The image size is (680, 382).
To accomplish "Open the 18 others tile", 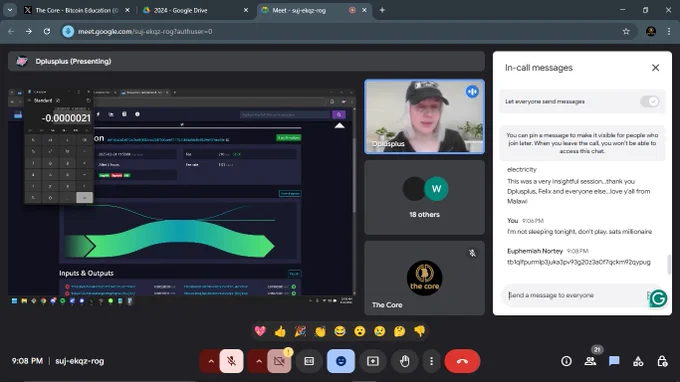I will coord(425,197).
